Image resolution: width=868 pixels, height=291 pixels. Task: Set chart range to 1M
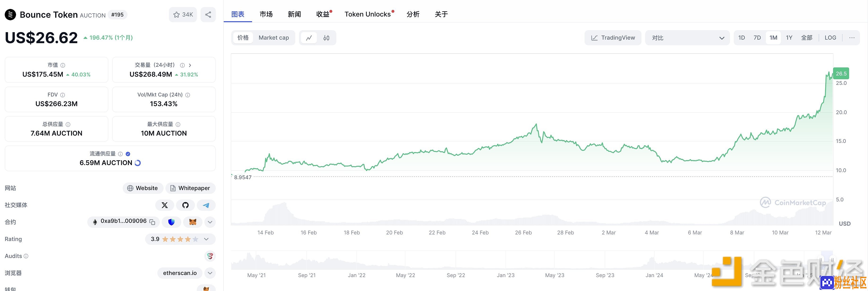773,38
